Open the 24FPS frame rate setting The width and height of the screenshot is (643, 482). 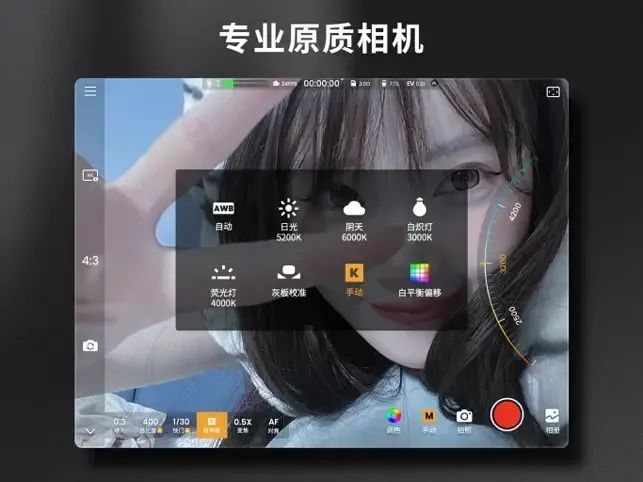(285, 84)
